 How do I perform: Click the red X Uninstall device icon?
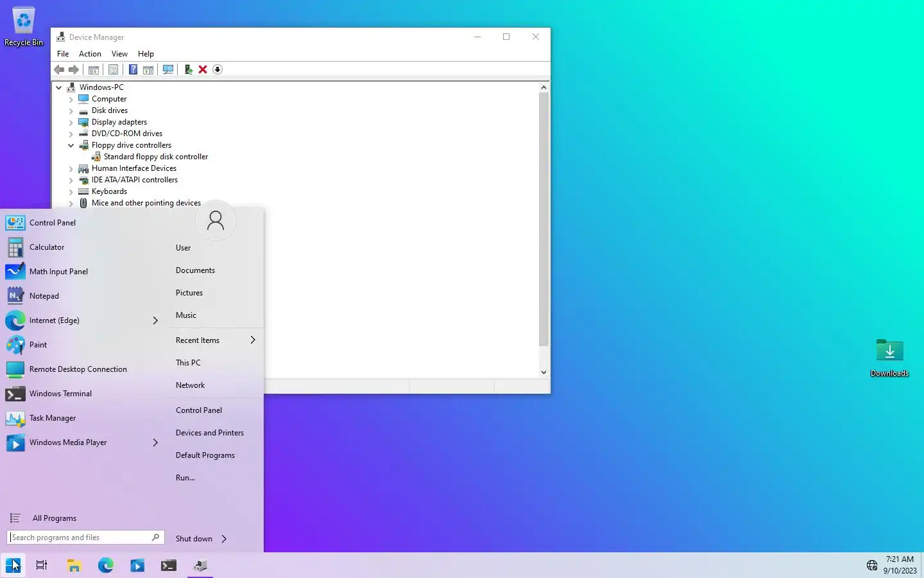click(203, 69)
